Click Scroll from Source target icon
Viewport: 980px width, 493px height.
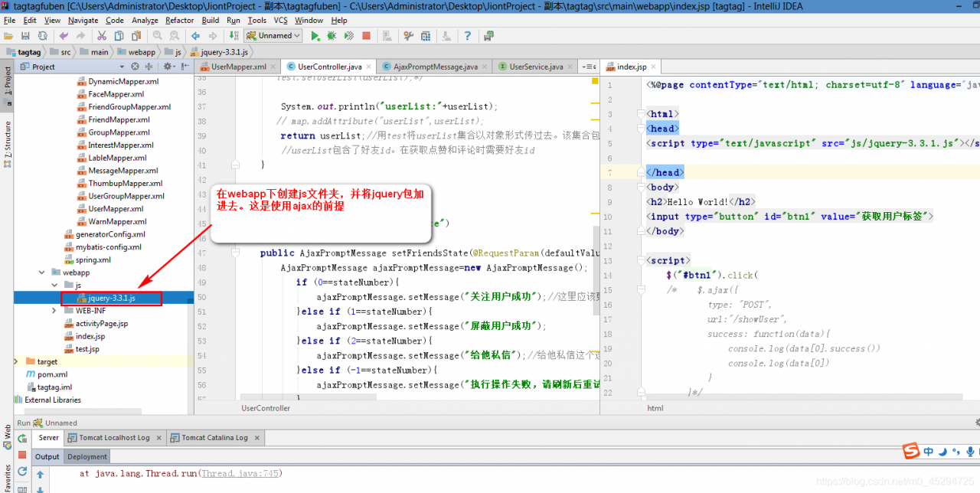[x=135, y=67]
